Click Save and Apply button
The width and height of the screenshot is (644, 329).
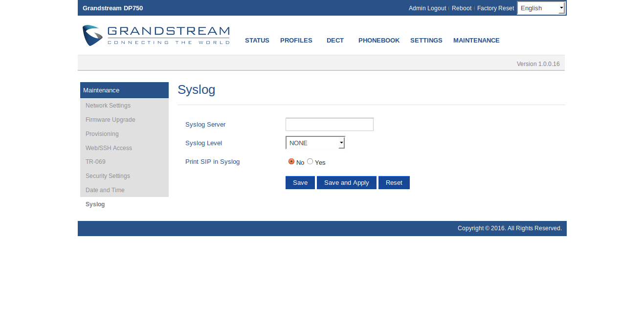(346, 182)
